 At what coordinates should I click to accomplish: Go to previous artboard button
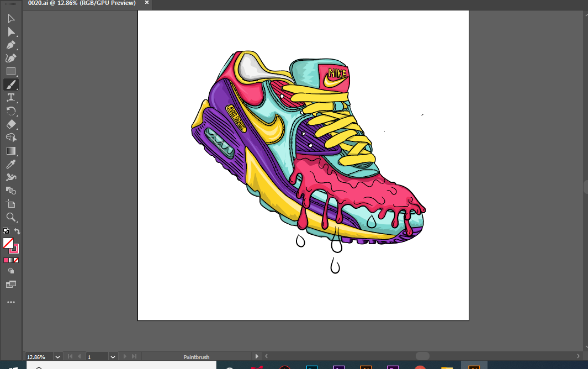coord(79,357)
